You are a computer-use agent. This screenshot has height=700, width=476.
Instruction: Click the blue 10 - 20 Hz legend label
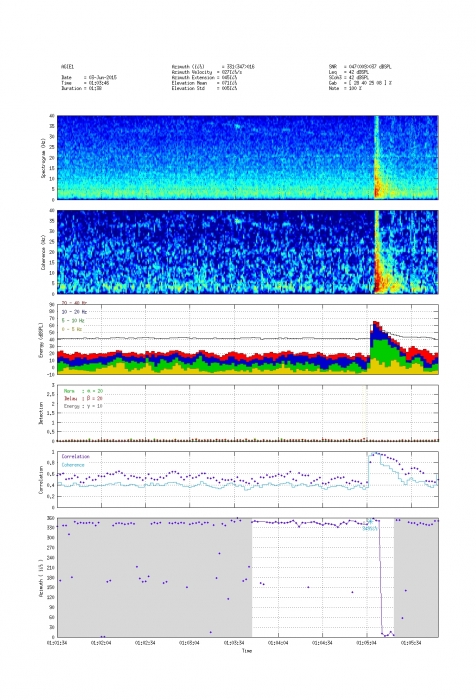[74, 312]
